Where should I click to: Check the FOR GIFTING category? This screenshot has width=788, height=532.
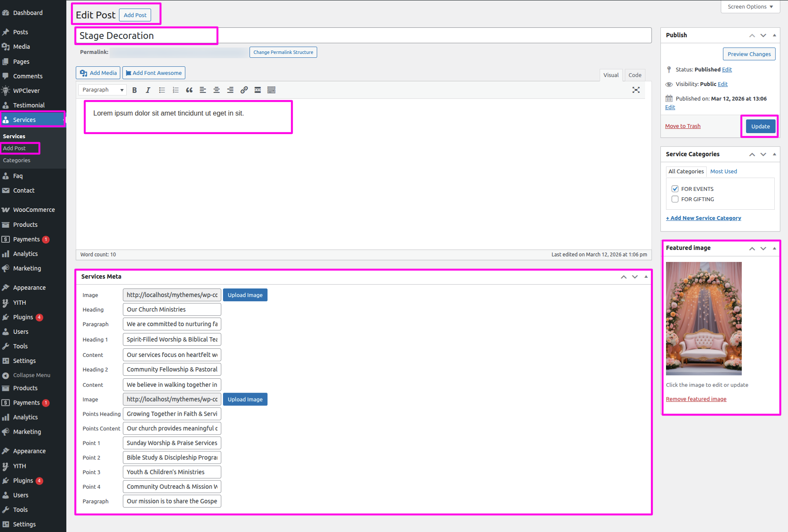pos(675,199)
